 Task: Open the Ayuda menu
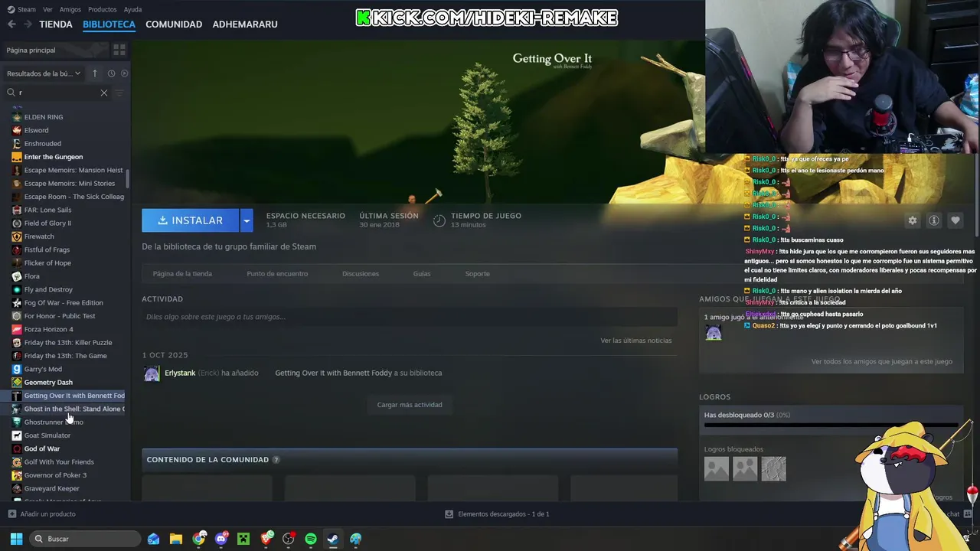click(133, 9)
